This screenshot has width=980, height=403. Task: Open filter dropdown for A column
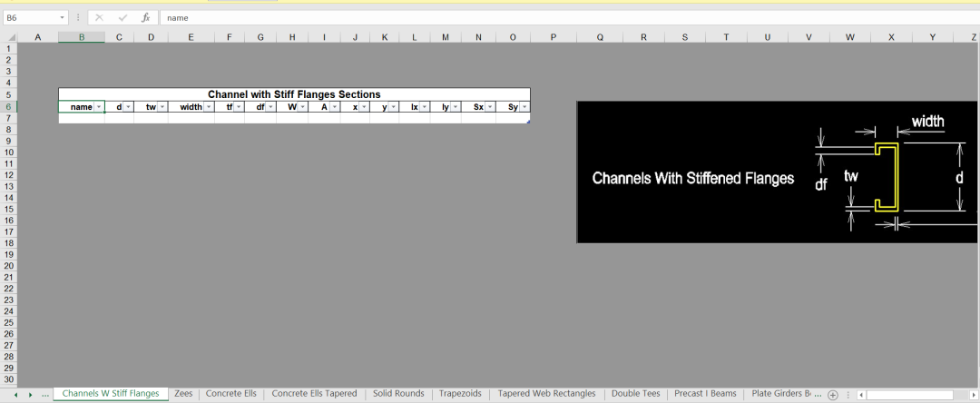[335, 107]
